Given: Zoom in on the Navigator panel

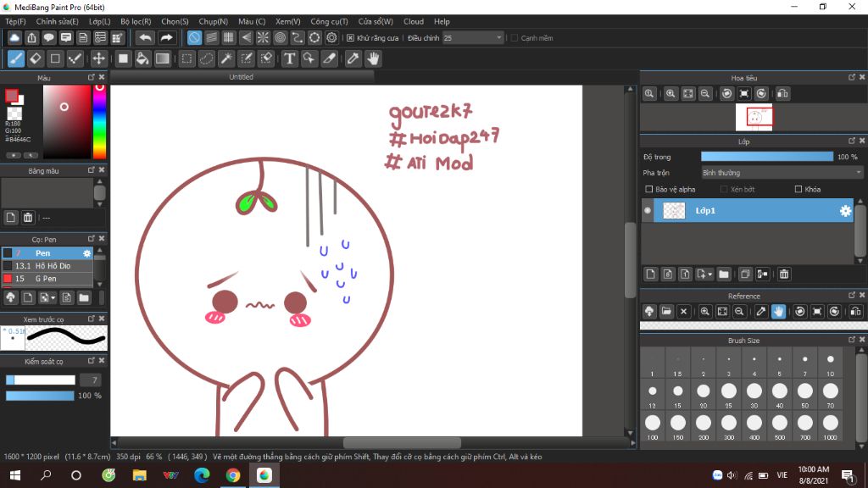Looking at the screenshot, I should 670,93.
